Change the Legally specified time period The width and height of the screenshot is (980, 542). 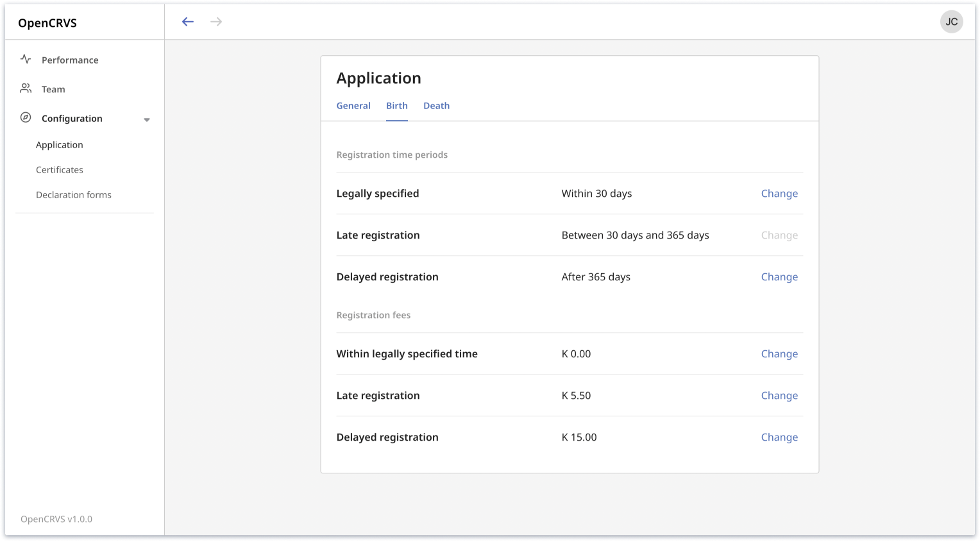(x=779, y=194)
